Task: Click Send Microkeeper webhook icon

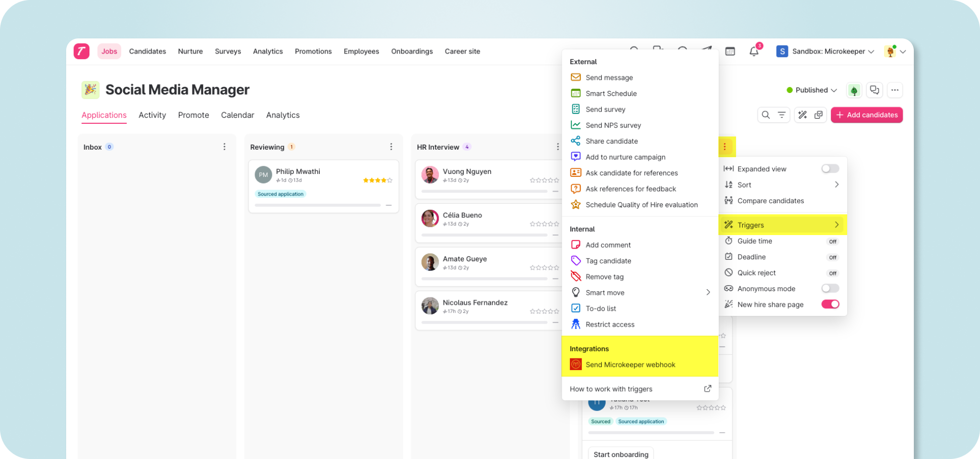Action: point(575,364)
